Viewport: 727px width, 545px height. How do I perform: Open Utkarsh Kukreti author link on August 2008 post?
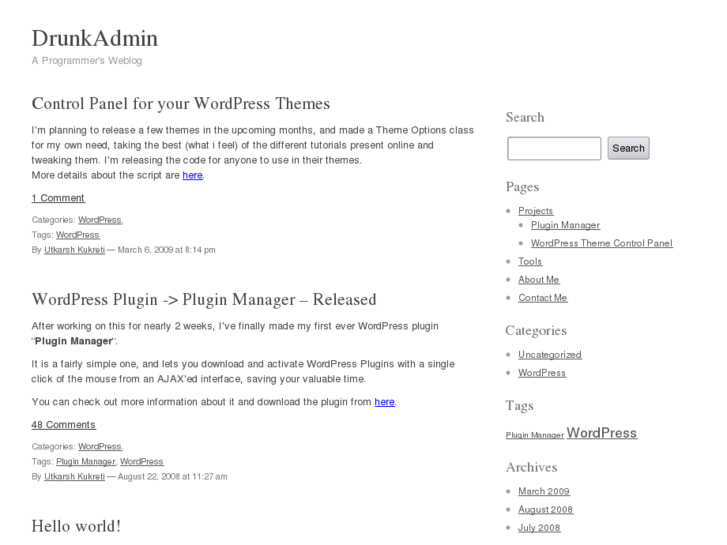click(75, 476)
